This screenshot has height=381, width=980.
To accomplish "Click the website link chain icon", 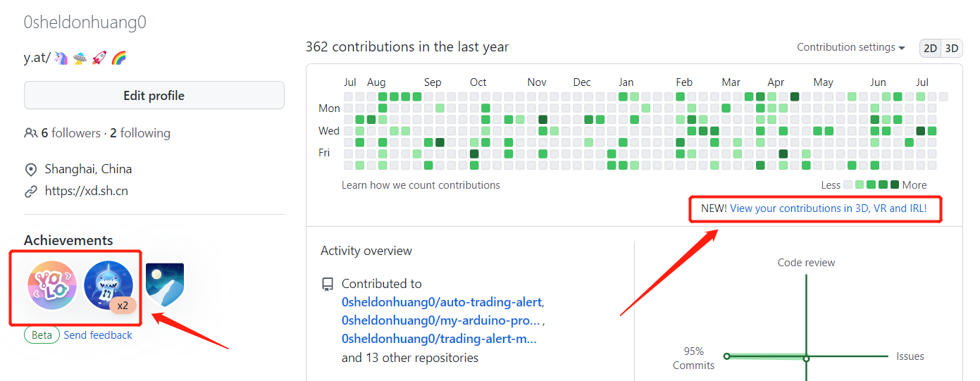I will tap(30, 191).
